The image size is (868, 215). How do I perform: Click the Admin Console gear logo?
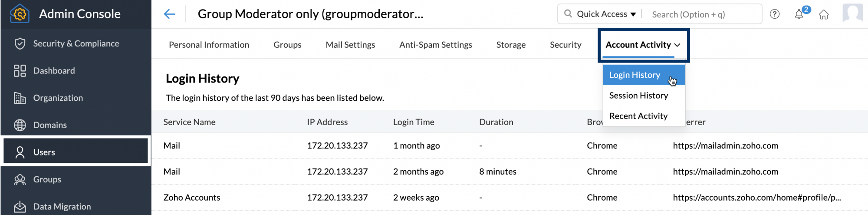[20, 14]
